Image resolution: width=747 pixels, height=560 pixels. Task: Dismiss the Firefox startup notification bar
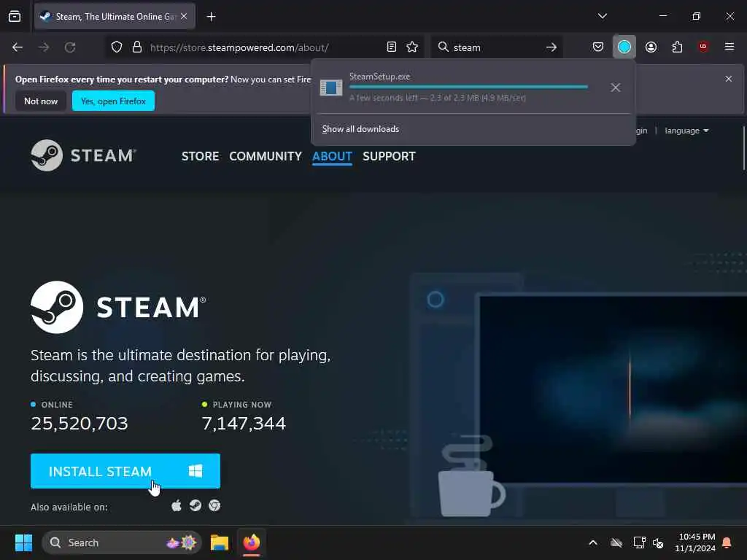[729, 79]
